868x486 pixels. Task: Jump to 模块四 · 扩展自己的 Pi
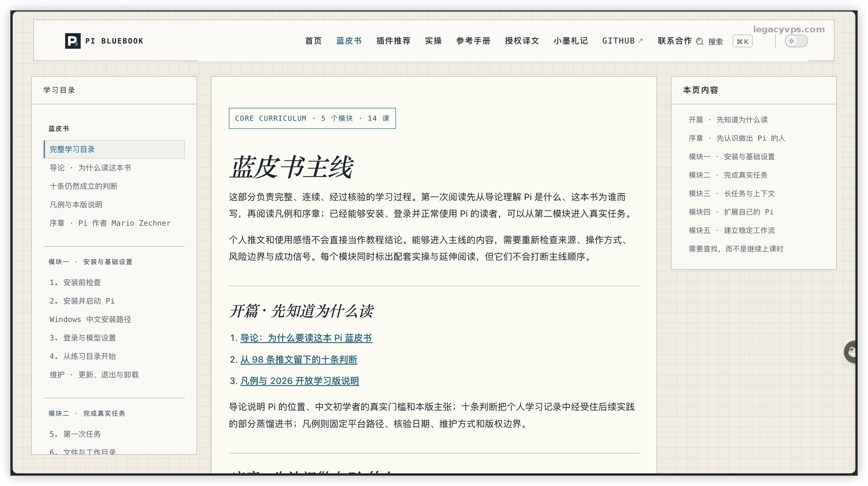(x=731, y=212)
